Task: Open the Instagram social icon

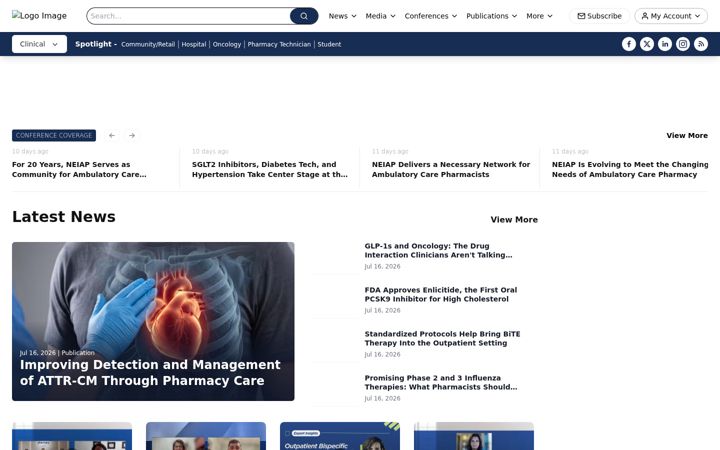Action: click(682, 44)
